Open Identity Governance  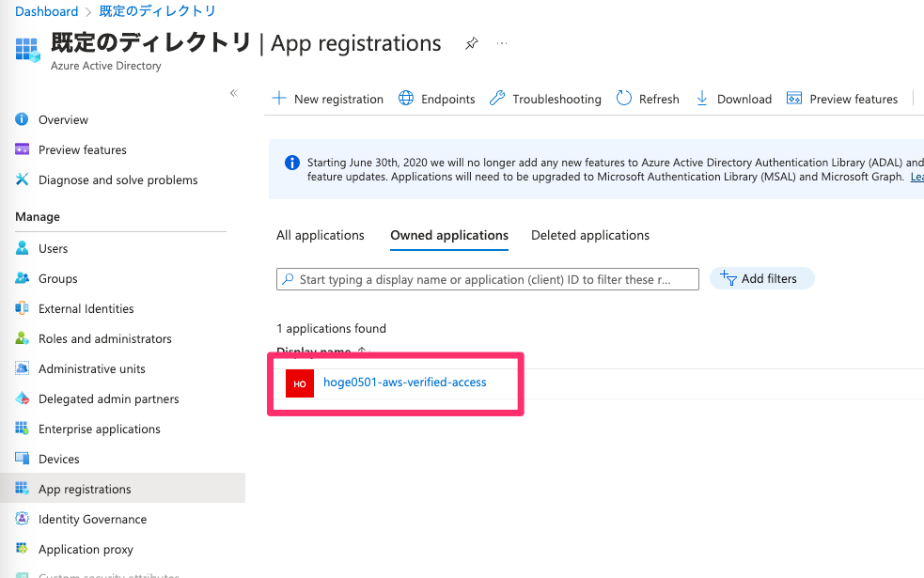(x=92, y=519)
